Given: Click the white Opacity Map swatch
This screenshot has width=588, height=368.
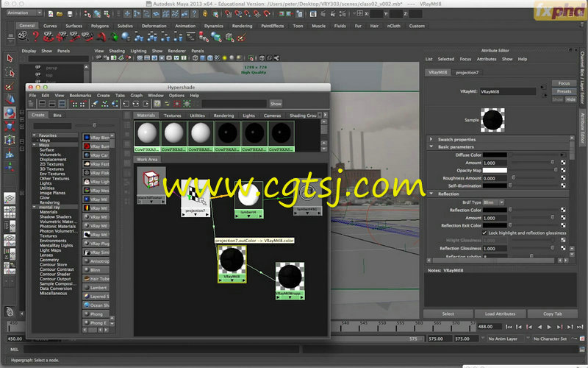Looking at the screenshot, I should click(x=495, y=170).
